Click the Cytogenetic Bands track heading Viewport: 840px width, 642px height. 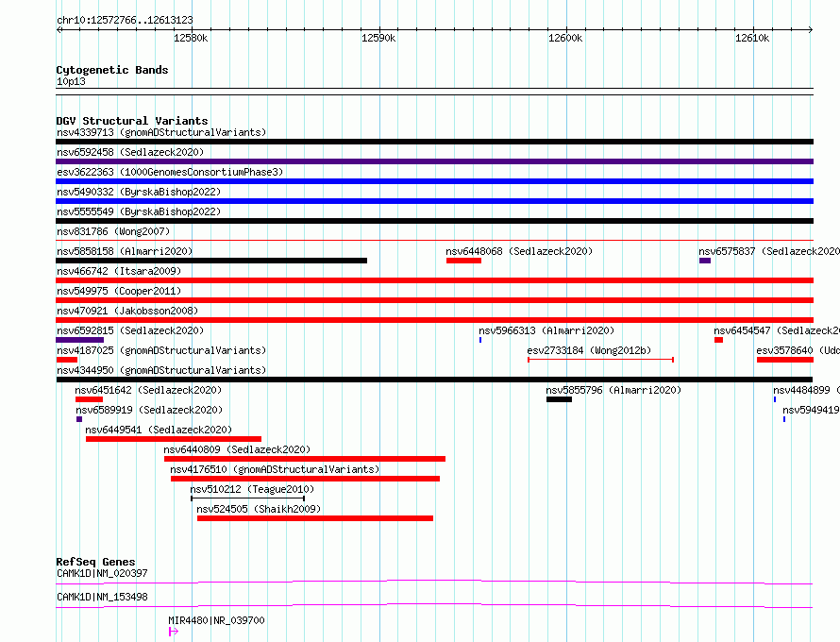[x=112, y=70]
